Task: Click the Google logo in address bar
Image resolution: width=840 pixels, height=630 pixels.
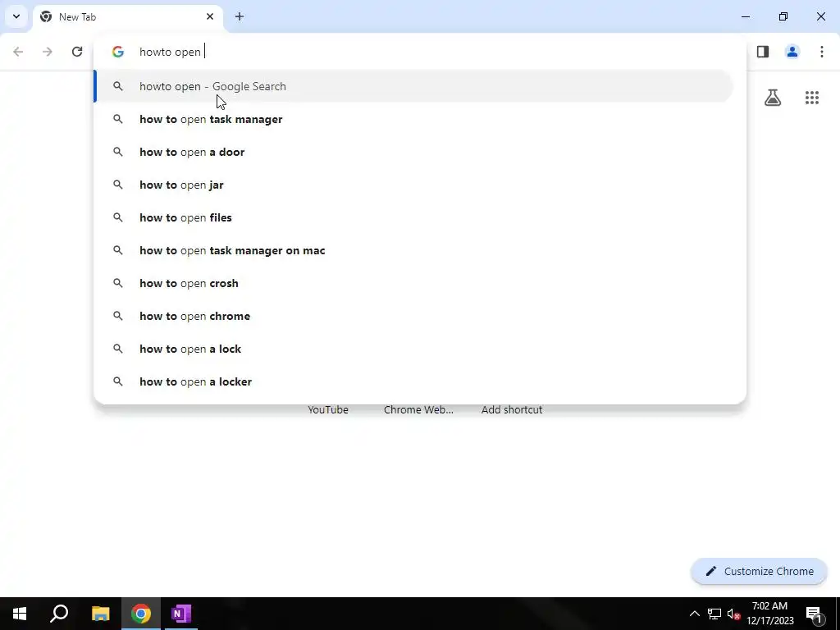Action: tap(118, 52)
